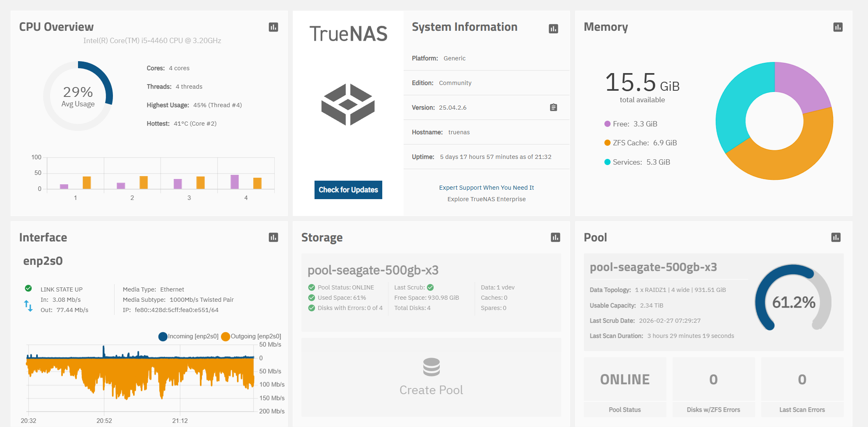The image size is (868, 427).
Task: Open Expert Support When You Need It link
Action: pos(487,188)
